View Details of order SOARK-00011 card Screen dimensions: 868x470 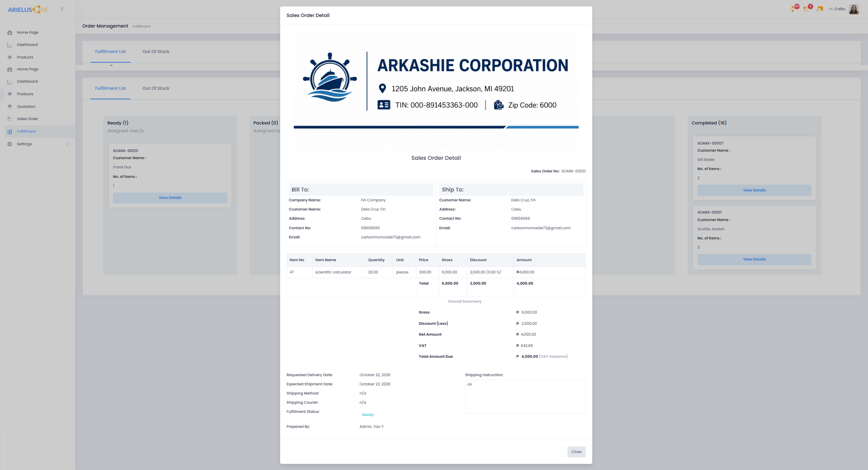(x=754, y=259)
